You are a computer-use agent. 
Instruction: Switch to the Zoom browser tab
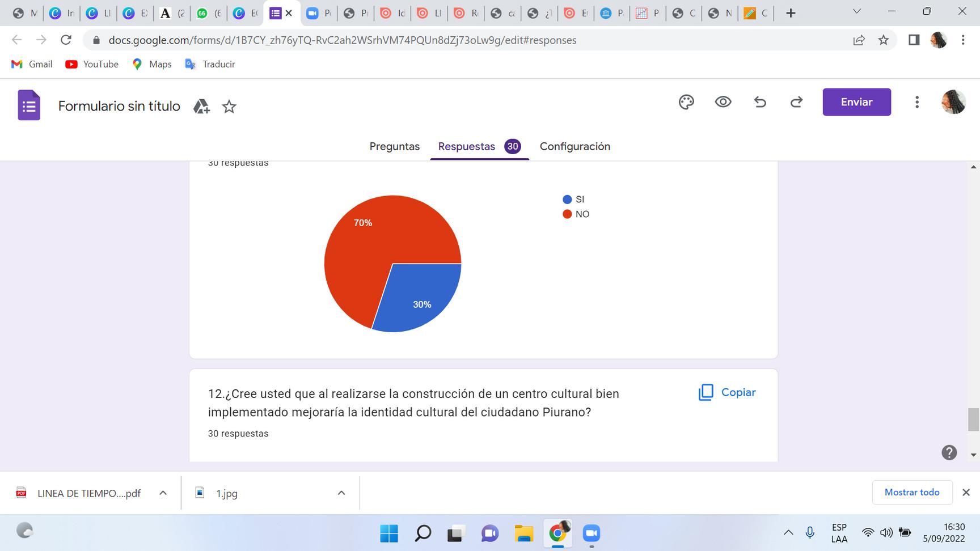(319, 13)
